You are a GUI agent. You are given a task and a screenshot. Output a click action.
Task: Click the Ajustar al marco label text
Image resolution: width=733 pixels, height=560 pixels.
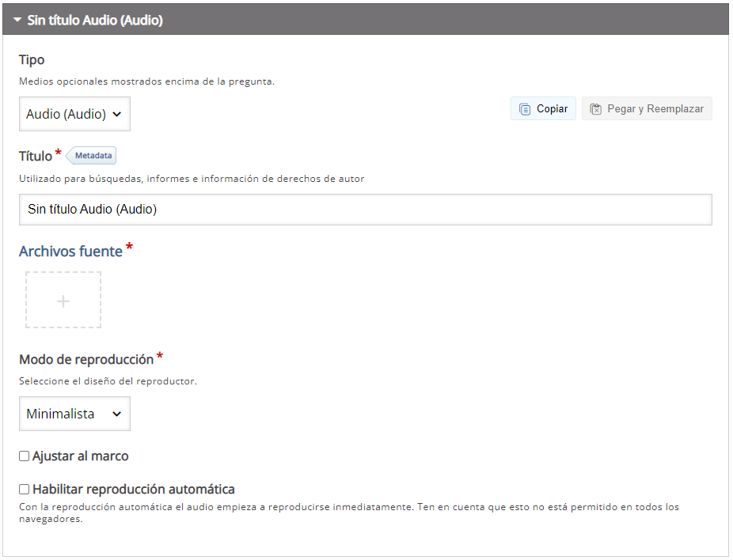point(80,456)
